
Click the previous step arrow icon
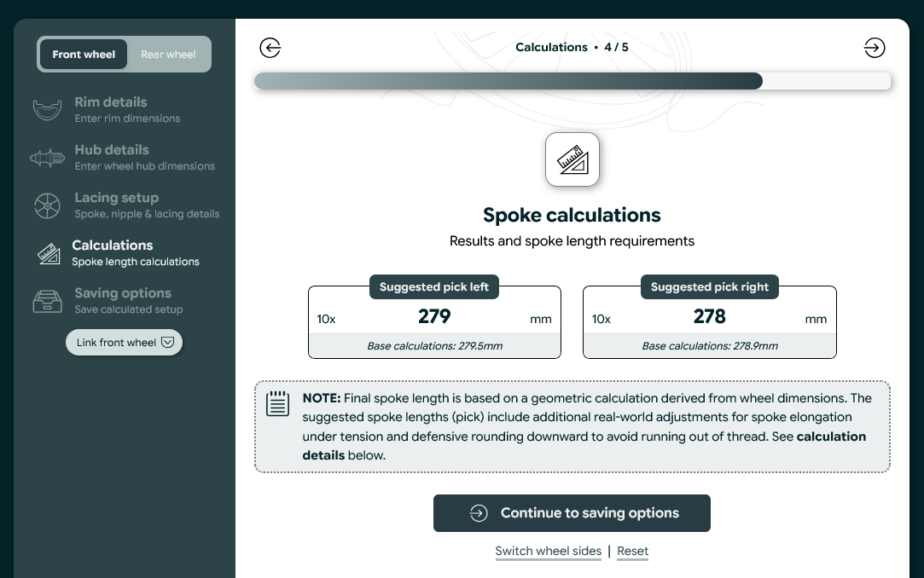270,48
